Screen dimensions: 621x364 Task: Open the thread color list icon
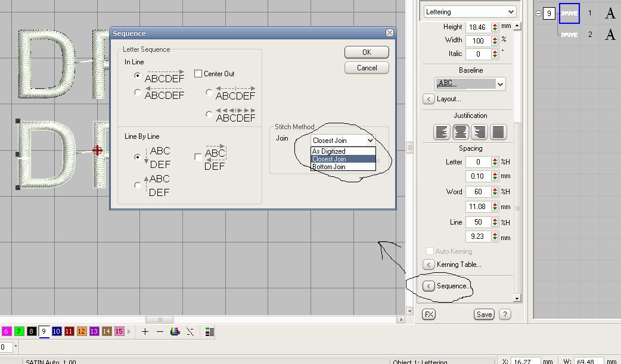point(209,332)
